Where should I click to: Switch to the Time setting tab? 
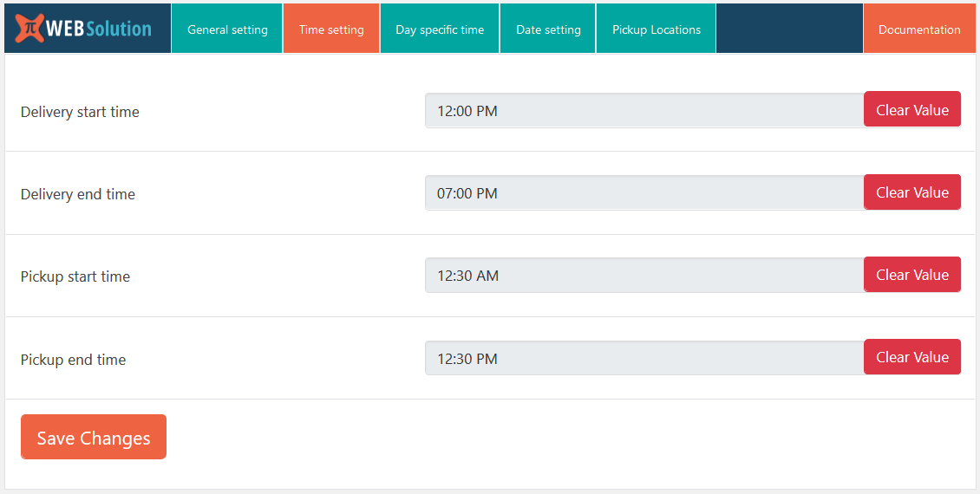(x=331, y=29)
